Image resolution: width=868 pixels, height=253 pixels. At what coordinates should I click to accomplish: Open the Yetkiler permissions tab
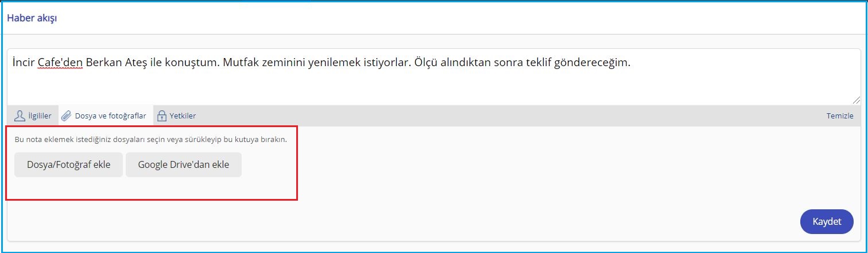point(183,116)
